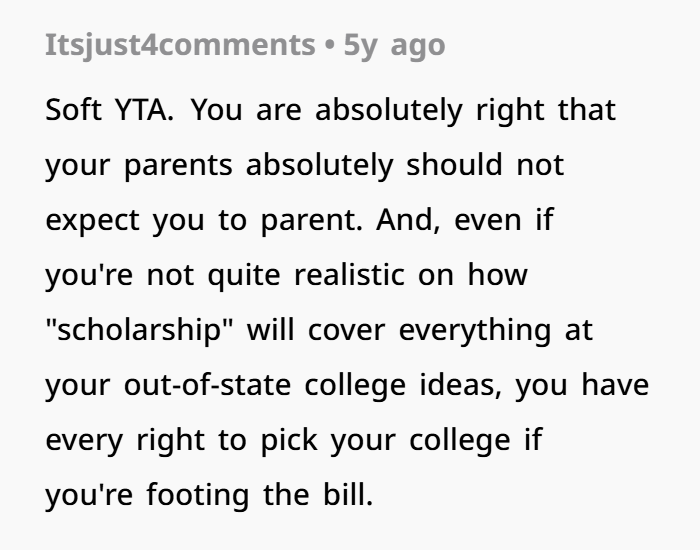Open the Itsjust4comments user profile
Screen dimensions: 700x550
pos(180,46)
